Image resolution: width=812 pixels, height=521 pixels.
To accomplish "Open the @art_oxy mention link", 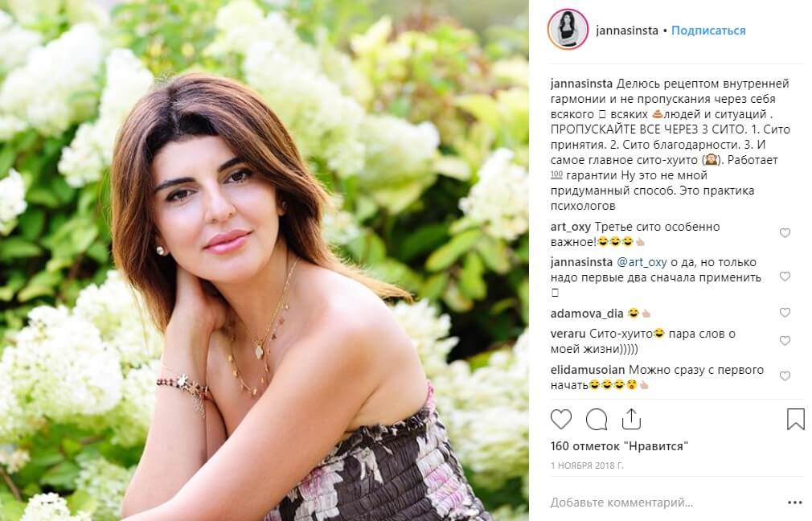I will click(642, 263).
